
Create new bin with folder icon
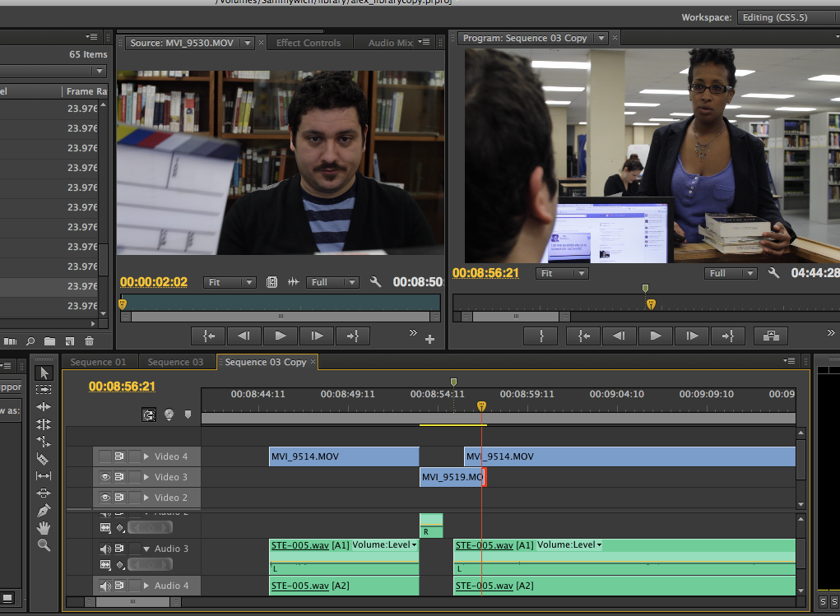point(50,341)
